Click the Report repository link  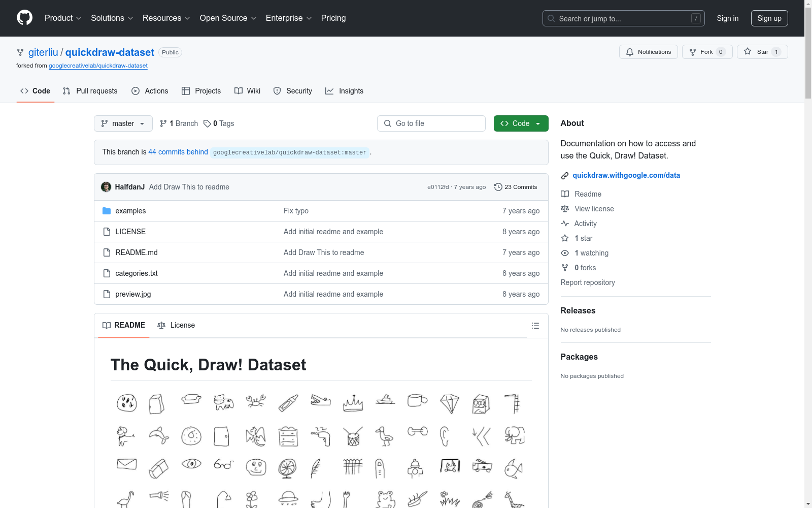click(588, 282)
